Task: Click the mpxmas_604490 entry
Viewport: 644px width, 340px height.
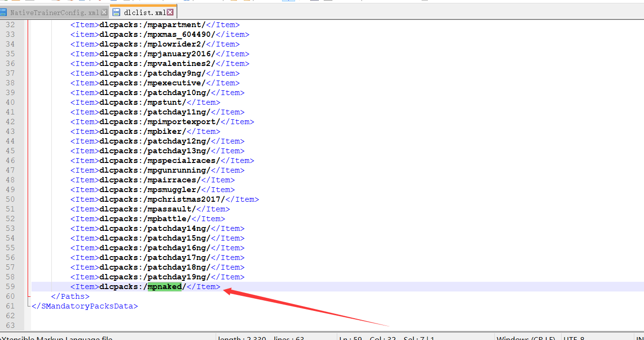Action: tap(160, 34)
